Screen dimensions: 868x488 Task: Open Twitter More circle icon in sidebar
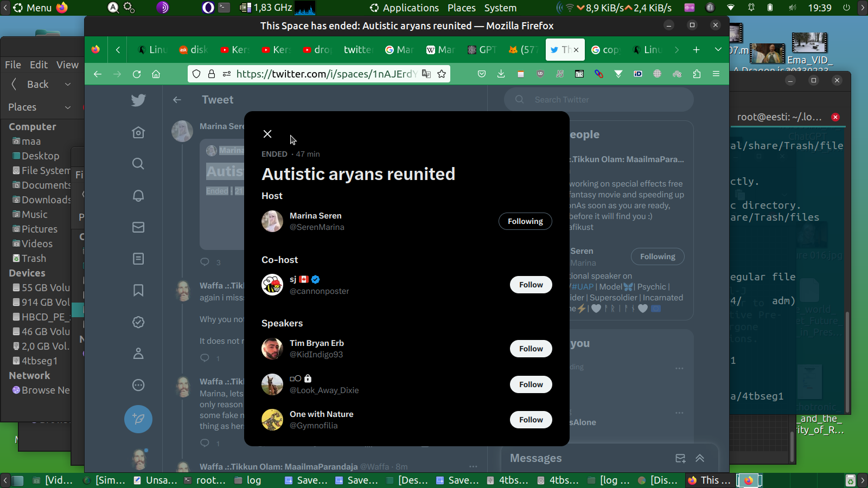(138, 386)
